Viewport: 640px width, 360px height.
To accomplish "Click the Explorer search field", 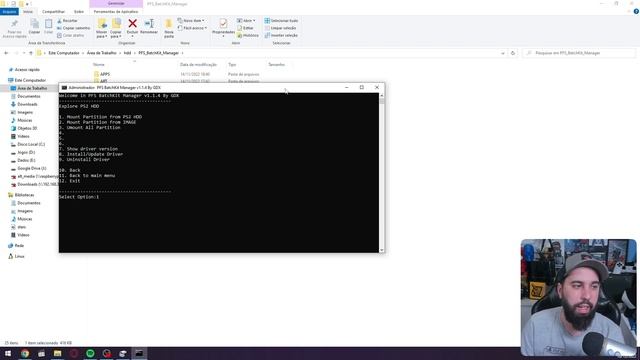I will (x=579, y=53).
